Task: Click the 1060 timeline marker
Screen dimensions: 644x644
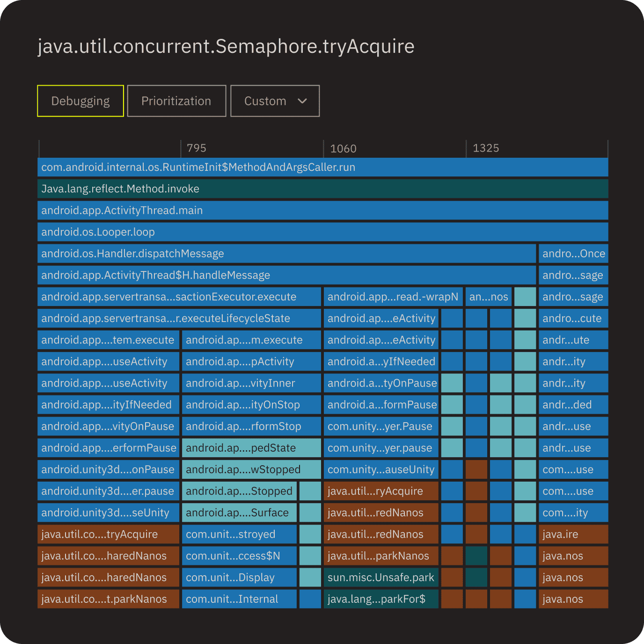Action: [343, 148]
